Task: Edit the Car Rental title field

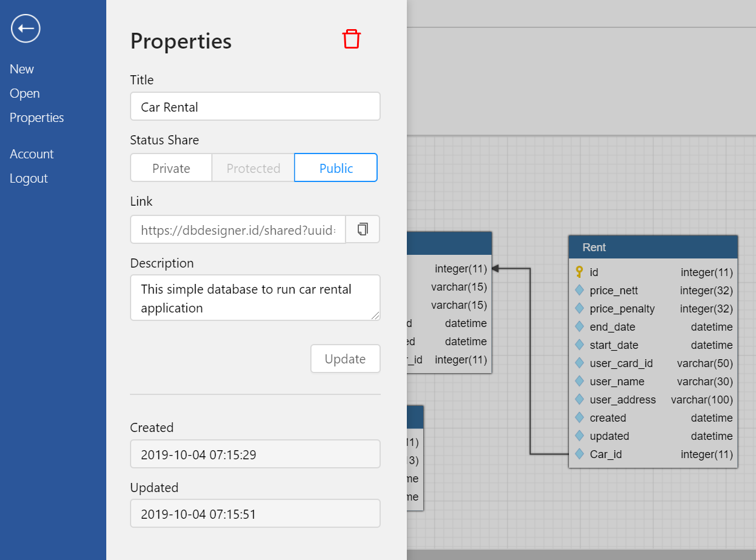Action: click(255, 106)
